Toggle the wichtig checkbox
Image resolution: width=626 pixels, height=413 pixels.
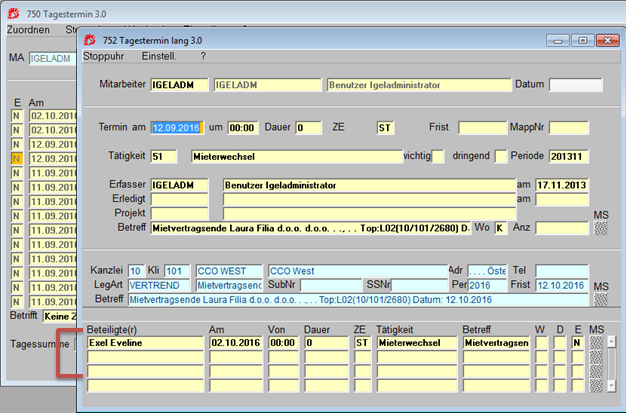438,156
